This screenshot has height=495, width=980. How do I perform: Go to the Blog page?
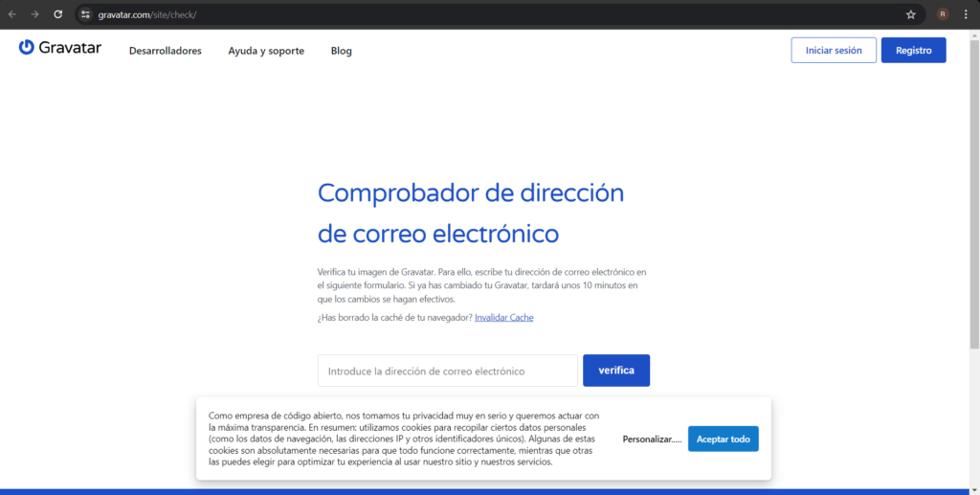pyautogui.click(x=342, y=51)
